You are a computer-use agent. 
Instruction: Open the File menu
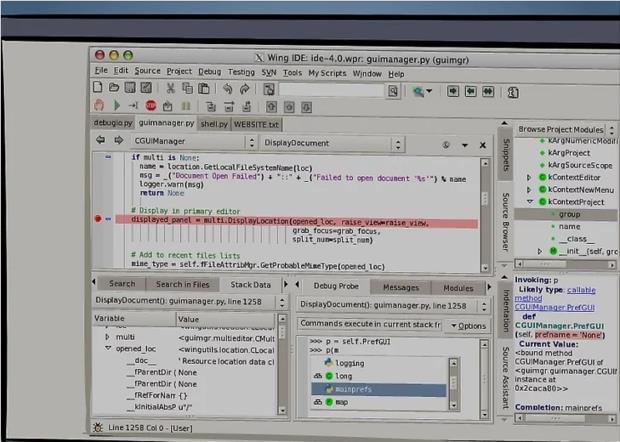click(101, 70)
